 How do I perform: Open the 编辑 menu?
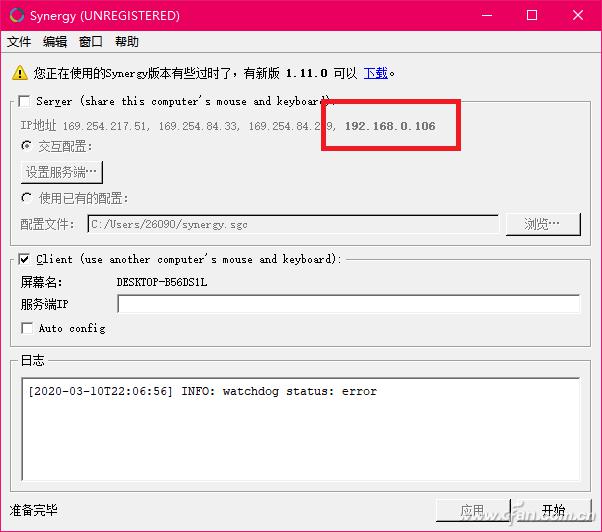pos(55,41)
